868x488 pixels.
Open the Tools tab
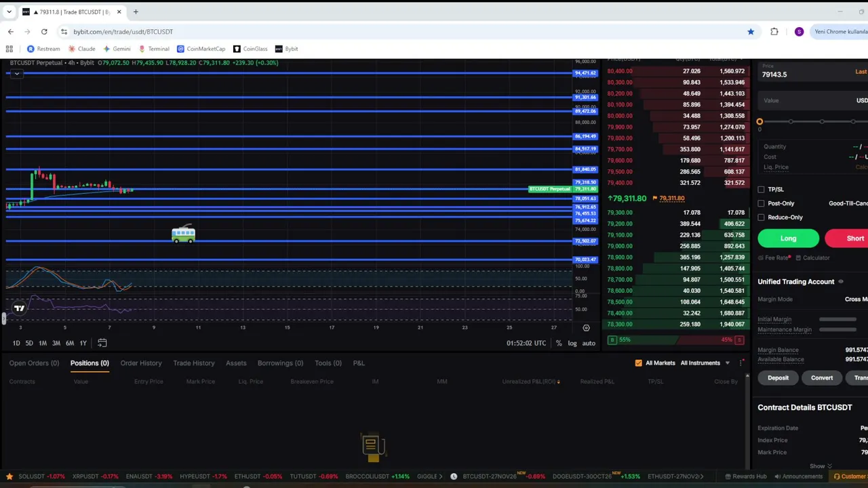[328, 363]
